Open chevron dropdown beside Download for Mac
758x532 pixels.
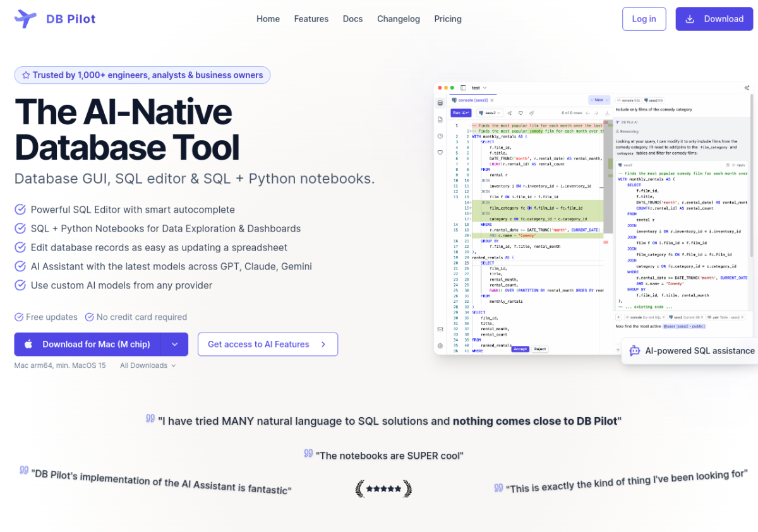[x=174, y=345]
